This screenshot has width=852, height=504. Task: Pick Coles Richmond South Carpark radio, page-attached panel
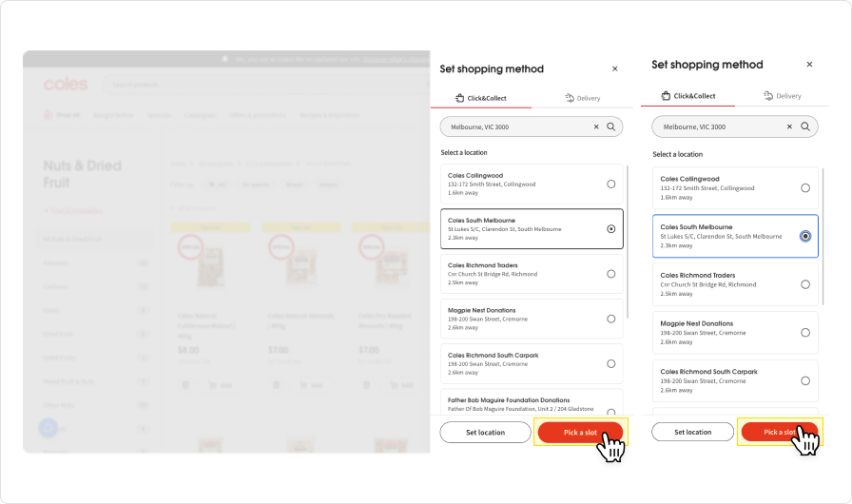(x=610, y=364)
